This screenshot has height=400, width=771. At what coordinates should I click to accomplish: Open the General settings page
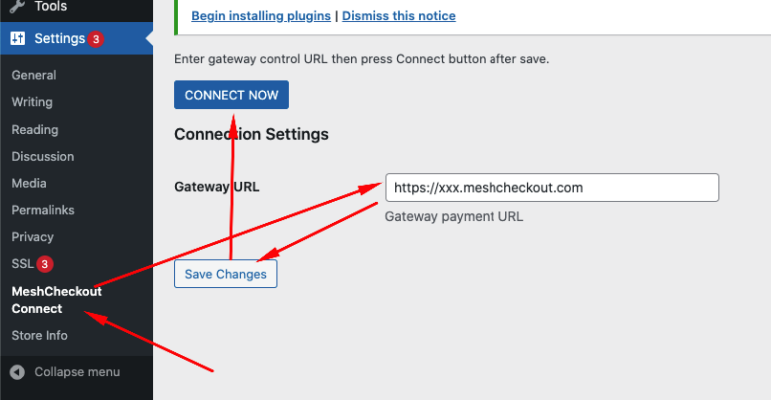click(34, 75)
